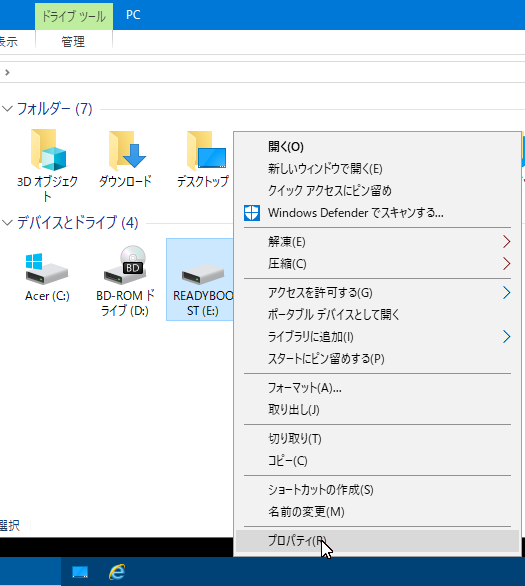
Task: Choose プロパティ(R) from the context menu
Action: click(377, 540)
